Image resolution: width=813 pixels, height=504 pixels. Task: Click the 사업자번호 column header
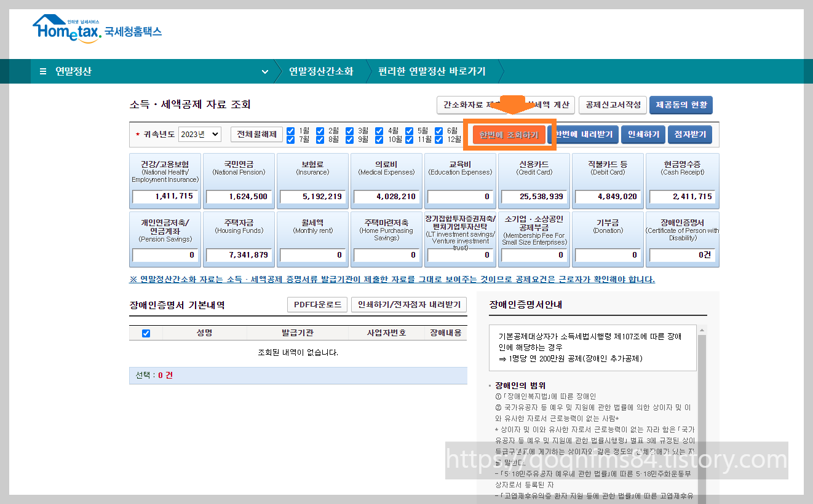coord(386,333)
